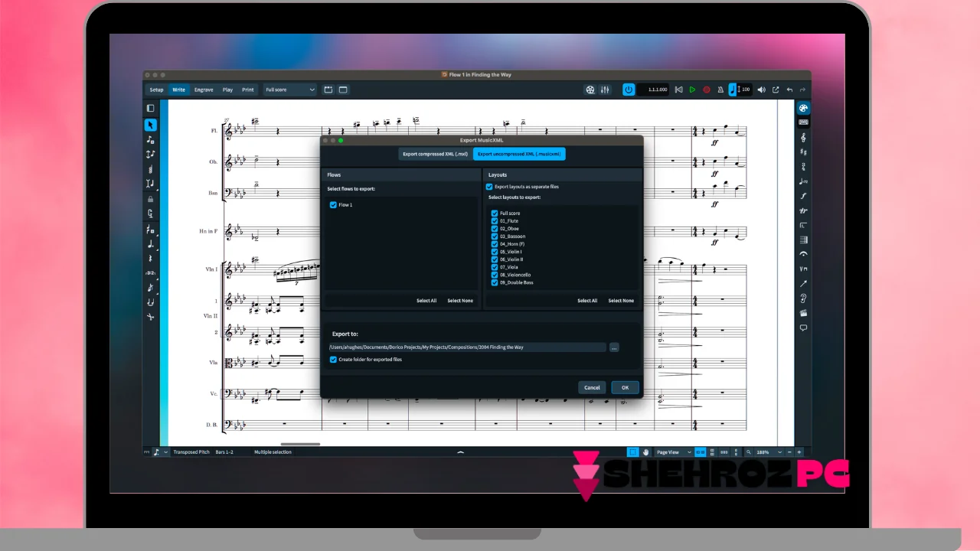The height and width of the screenshot is (551, 980).
Task: Browse export folder with the ... button
Action: [614, 347]
